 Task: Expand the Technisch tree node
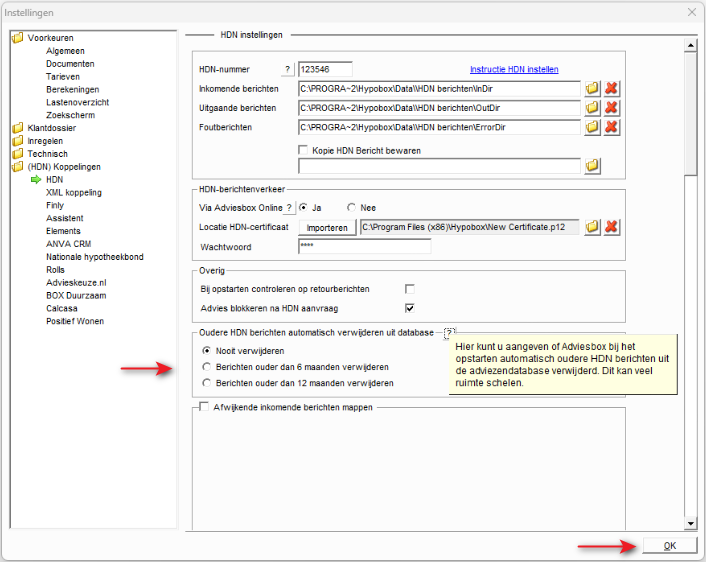[x=47, y=154]
